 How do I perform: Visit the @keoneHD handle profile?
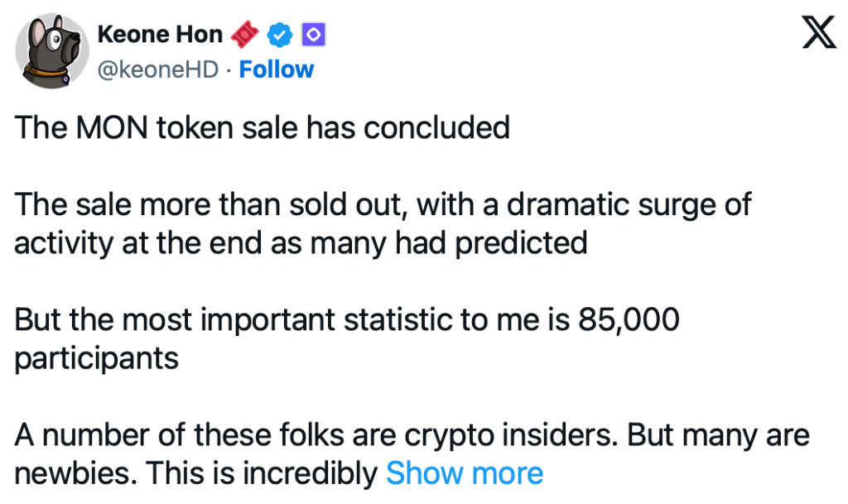click(158, 70)
